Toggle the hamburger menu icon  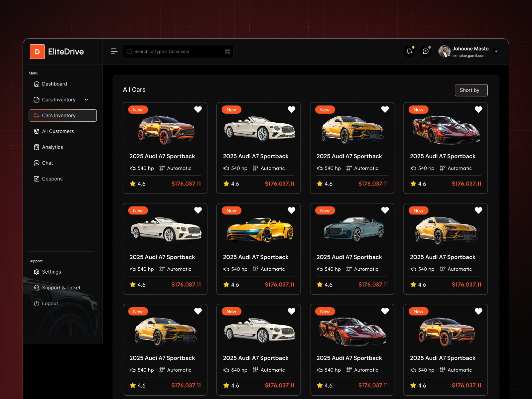[114, 51]
